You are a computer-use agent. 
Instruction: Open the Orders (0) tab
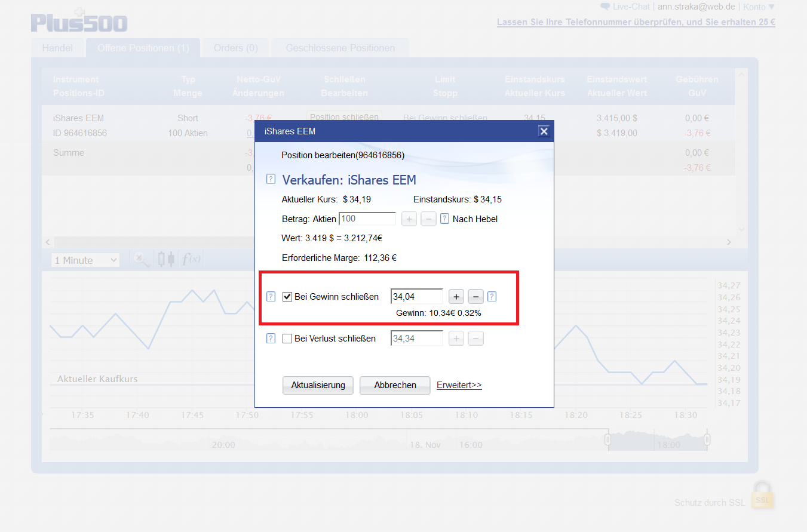click(235, 48)
